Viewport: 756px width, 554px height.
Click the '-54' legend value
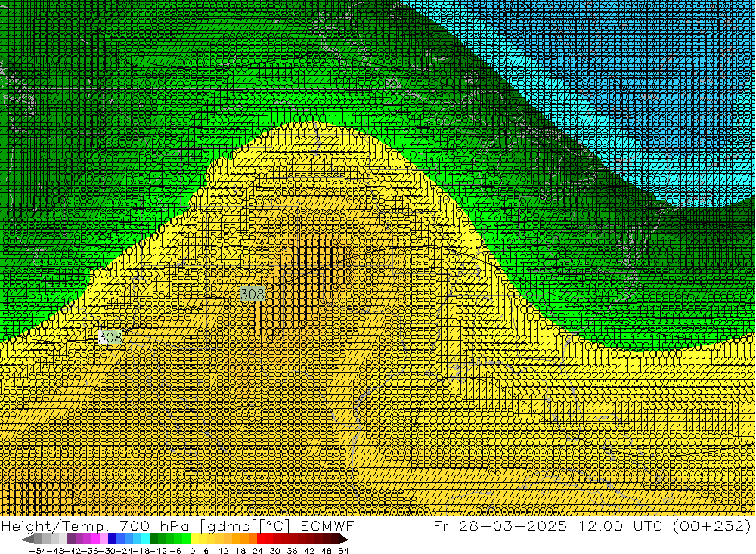pos(38,551)
